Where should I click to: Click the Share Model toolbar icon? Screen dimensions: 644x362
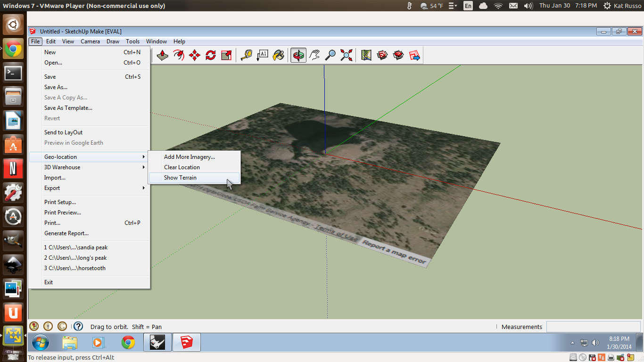coord(398,55)
